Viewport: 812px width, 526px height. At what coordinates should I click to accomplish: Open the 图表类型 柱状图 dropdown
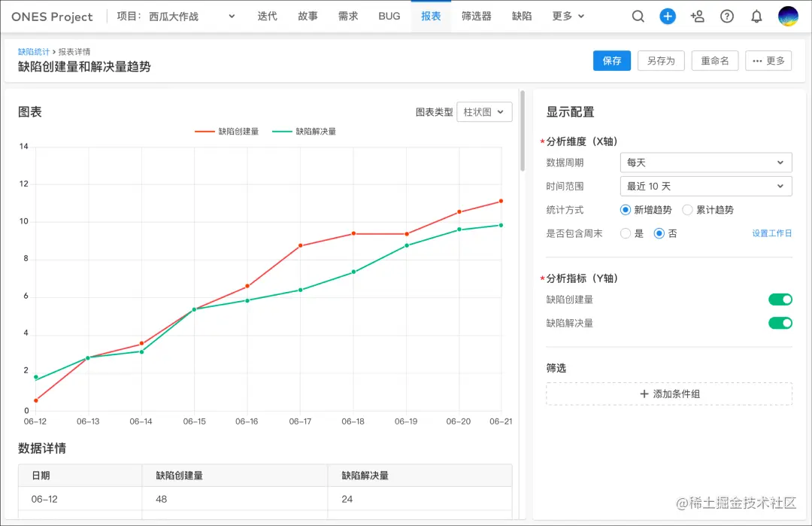click(x=484, y=112)
